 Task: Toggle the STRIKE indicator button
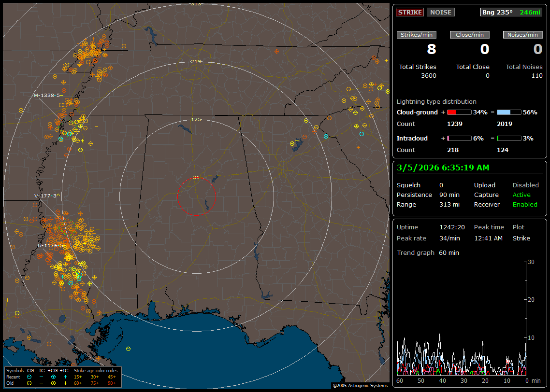(x=410, y=12)
